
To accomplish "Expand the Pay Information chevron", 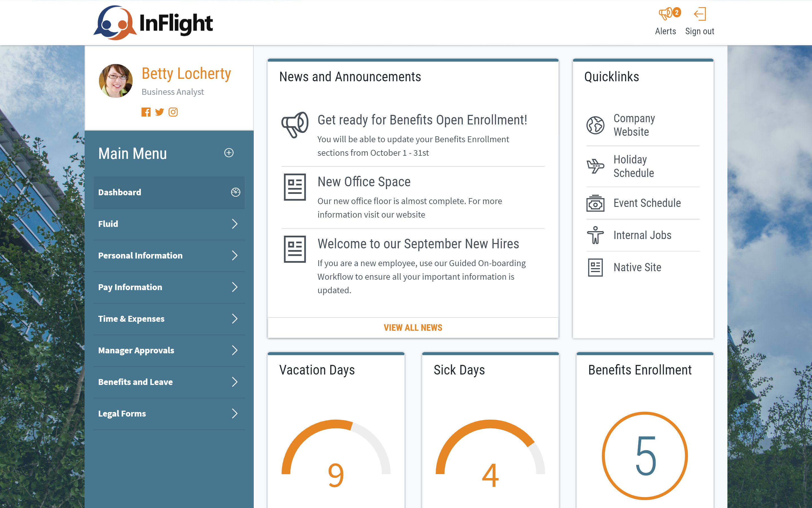I will pyautogui.click(x=235, y=287).
